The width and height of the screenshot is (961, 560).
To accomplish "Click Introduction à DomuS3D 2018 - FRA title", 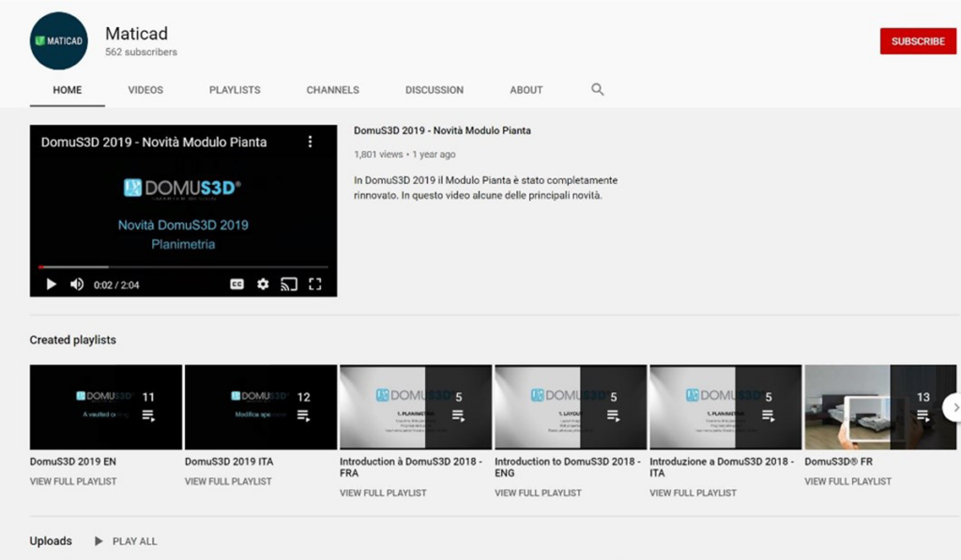I will pyautogui.click(x=411, y=467).
